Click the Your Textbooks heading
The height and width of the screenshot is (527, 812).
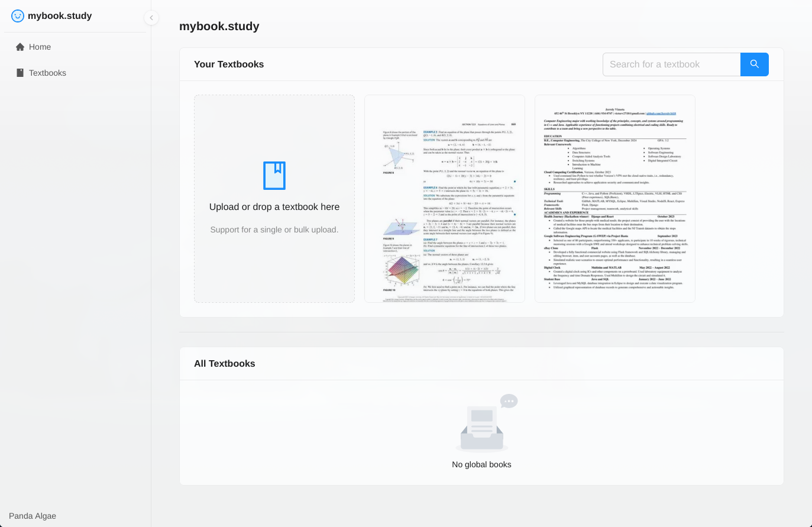point(229,64)
